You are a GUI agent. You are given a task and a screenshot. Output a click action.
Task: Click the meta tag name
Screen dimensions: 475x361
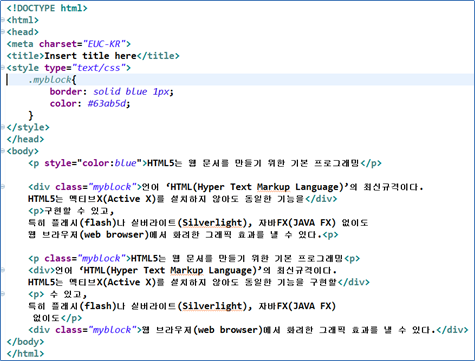coord(22,44)
